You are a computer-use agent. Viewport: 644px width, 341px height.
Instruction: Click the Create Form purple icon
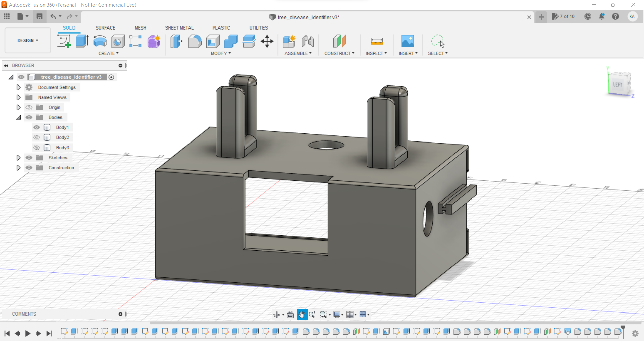click(x=154, y=41)
